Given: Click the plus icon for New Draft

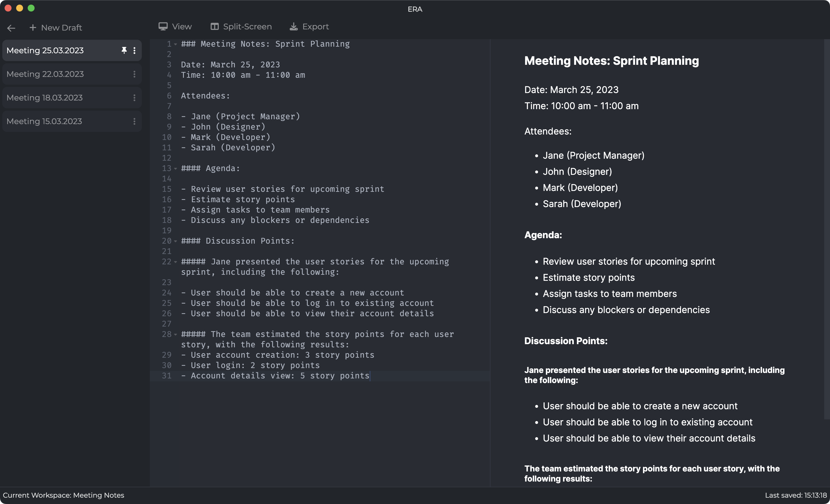Looking at the screenshot, I should 33,28.
